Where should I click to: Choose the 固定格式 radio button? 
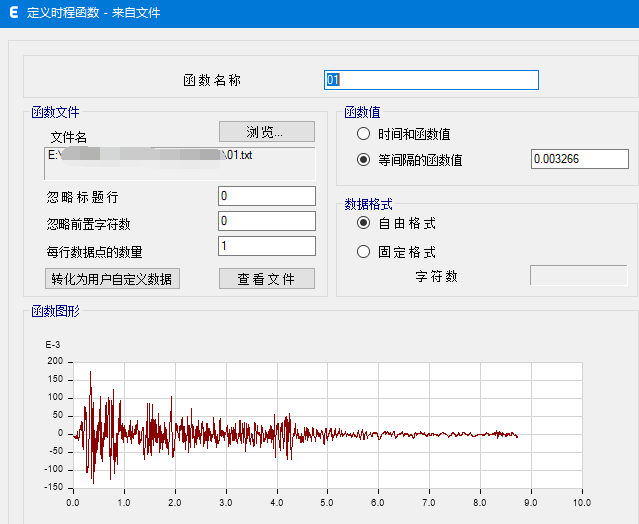[364, 252]
